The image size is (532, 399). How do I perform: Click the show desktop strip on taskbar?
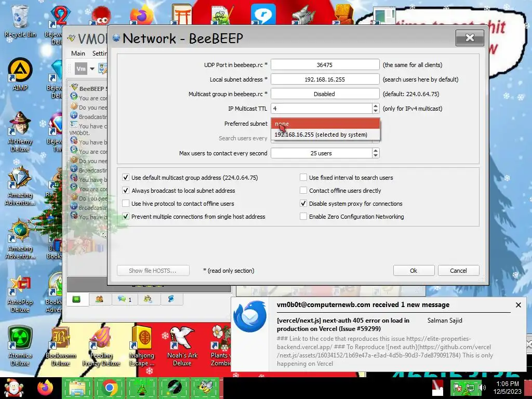point(528,388)
